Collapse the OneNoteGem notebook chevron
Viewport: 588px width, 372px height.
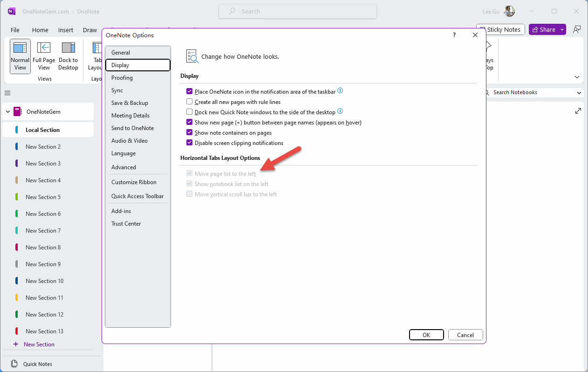(x=7, y=111)
